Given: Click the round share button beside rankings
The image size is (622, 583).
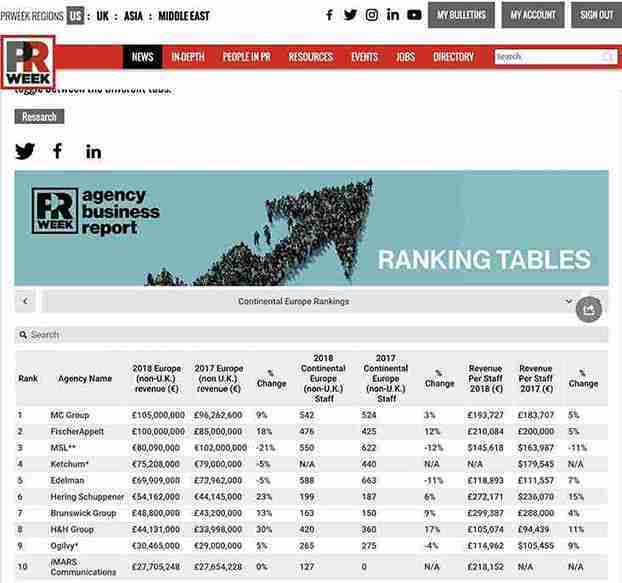Looking at the screenshot, I should click(x=589, y=309).
